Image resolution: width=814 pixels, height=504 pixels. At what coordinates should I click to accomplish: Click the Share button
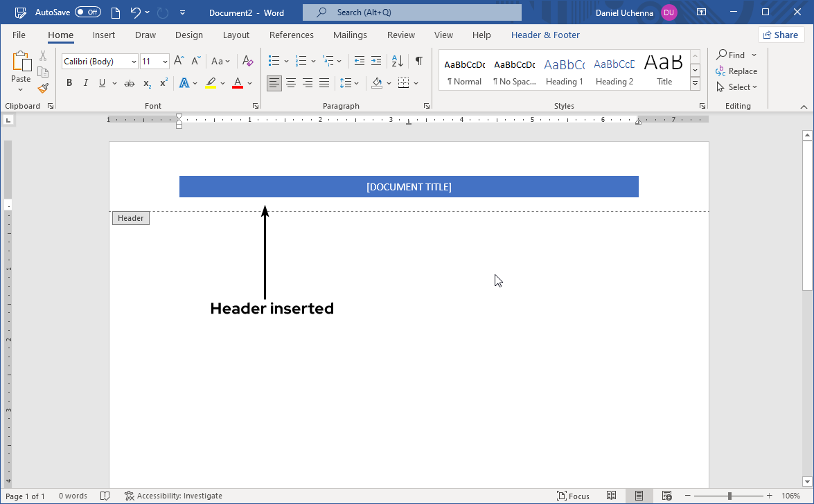click(x=781, y=35)
